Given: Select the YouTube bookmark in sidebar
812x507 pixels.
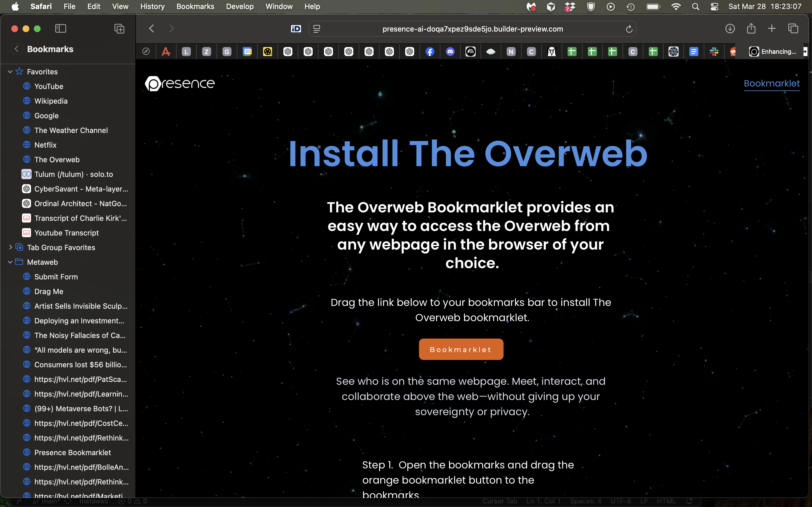Looking at the screenshot, I should tap(48, 86).
